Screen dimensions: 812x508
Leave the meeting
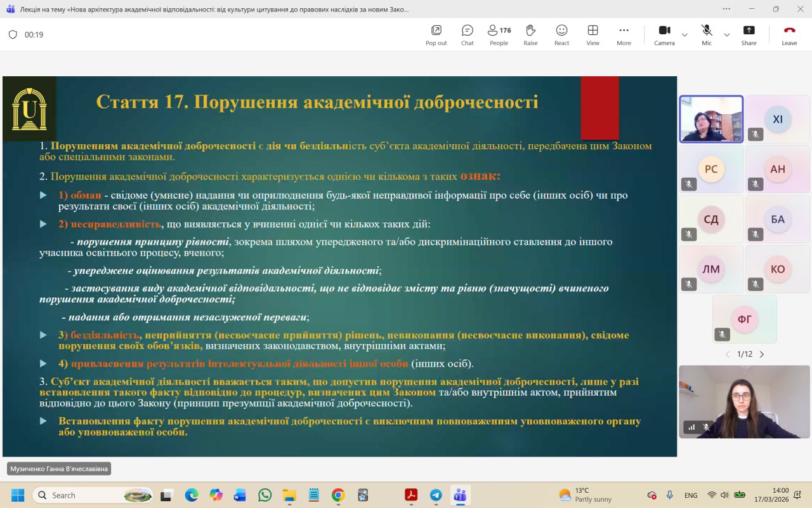(x=789, y=34)
